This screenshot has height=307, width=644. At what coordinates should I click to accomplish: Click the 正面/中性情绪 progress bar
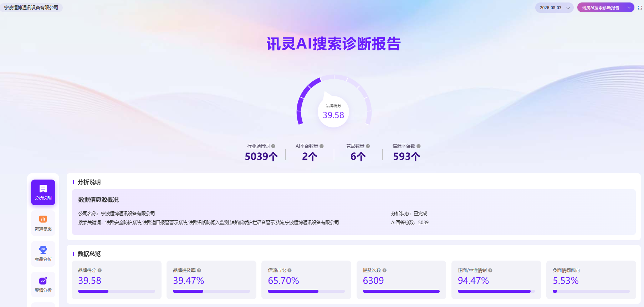[496, 291]
